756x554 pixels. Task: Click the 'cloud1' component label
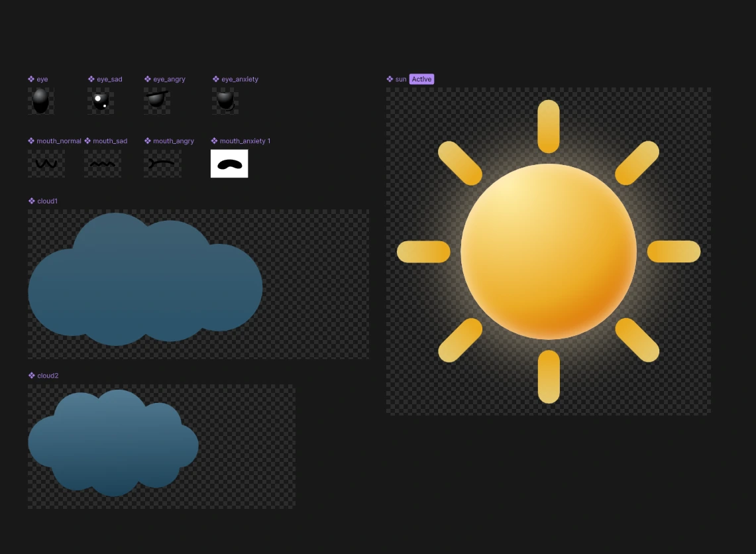[x=47, y=201]
